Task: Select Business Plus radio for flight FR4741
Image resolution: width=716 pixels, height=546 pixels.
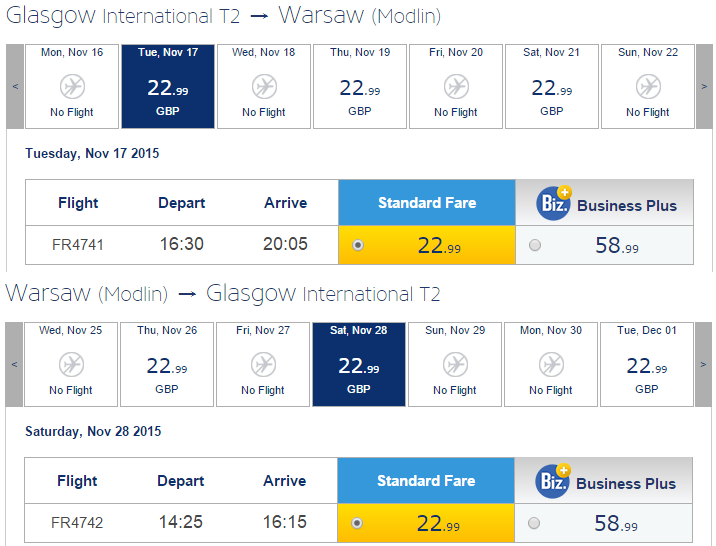Action: 535,245
